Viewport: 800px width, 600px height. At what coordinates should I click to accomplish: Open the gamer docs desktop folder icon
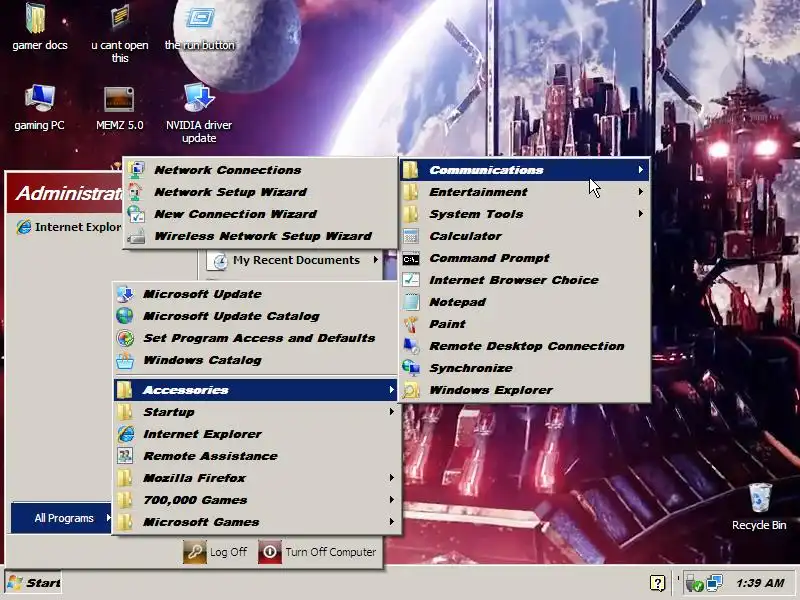pos(36,18)
